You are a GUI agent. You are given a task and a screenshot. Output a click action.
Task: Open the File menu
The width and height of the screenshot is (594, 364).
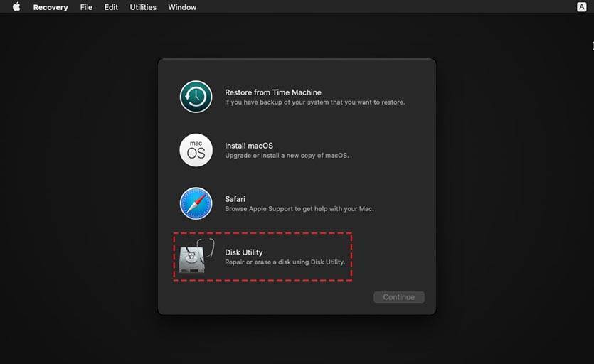coord(86,7)
